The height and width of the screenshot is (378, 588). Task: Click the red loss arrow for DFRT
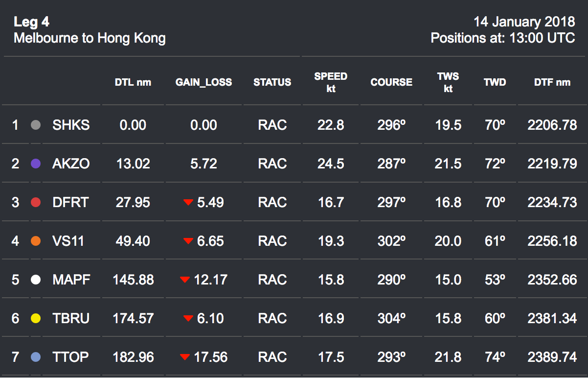pos(188,202)
